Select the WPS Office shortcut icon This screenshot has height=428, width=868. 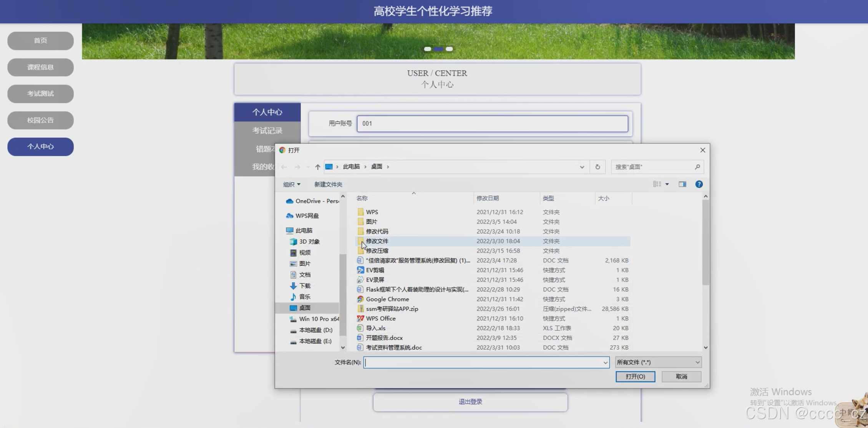[360, 318]
